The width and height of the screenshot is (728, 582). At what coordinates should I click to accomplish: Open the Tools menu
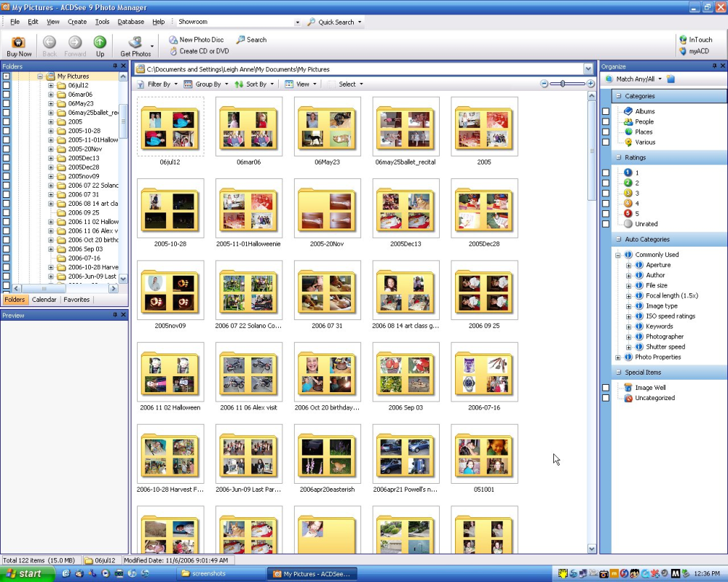pos(102,22)
